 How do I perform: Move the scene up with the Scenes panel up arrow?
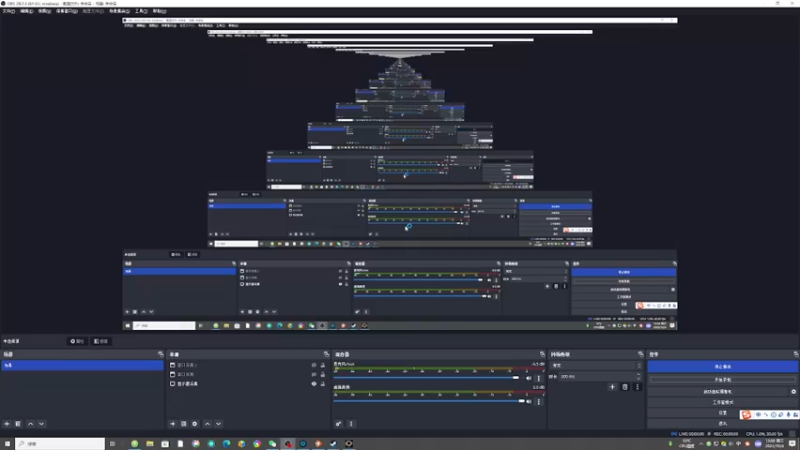click(x=31, y=424)
